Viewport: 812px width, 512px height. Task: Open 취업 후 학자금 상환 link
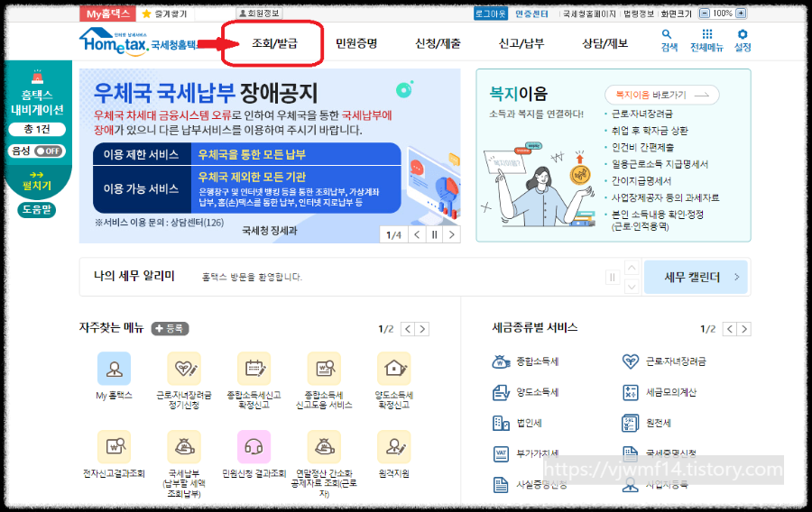pyautogui.click(x=650, y=131)
